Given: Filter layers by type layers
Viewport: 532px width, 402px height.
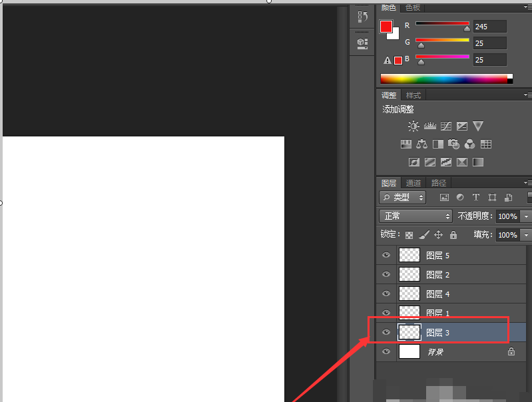Looking at the screenshot, I should [x=476, y=197].
